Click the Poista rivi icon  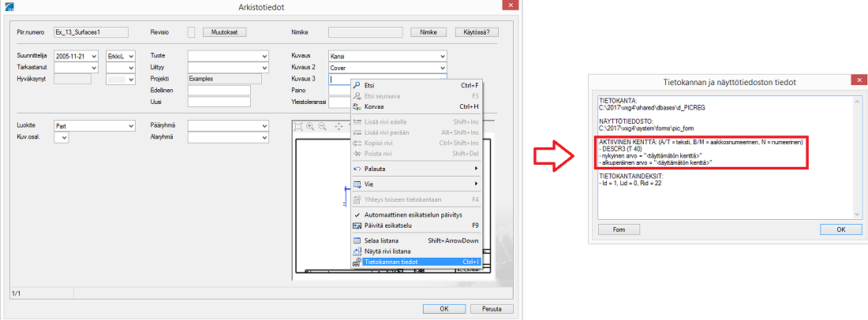point(357,153)
